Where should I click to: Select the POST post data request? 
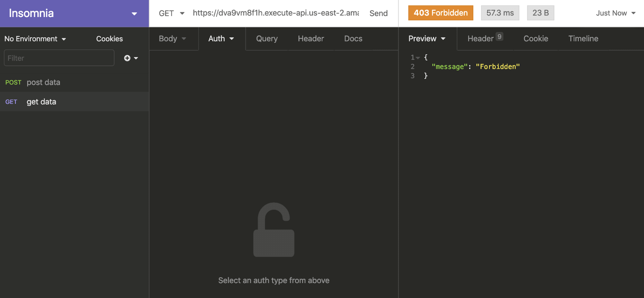click(43, 83)
